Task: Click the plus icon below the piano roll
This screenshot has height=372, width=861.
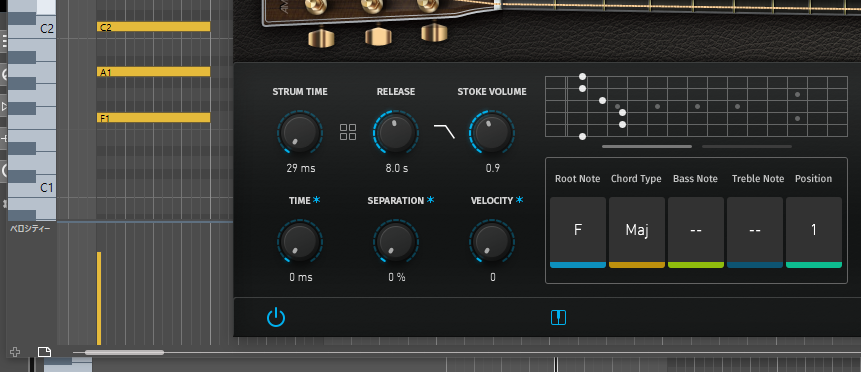Action: [x=15, y=352]
